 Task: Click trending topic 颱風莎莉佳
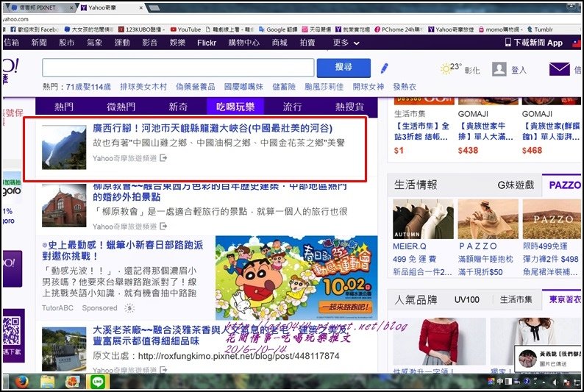pyautogui.click(x=324, y=87)
